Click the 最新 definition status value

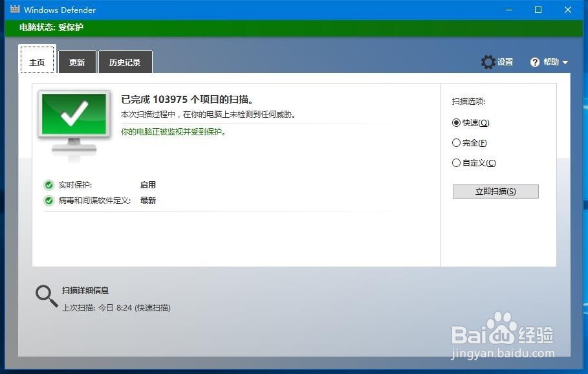pos(147,201)
